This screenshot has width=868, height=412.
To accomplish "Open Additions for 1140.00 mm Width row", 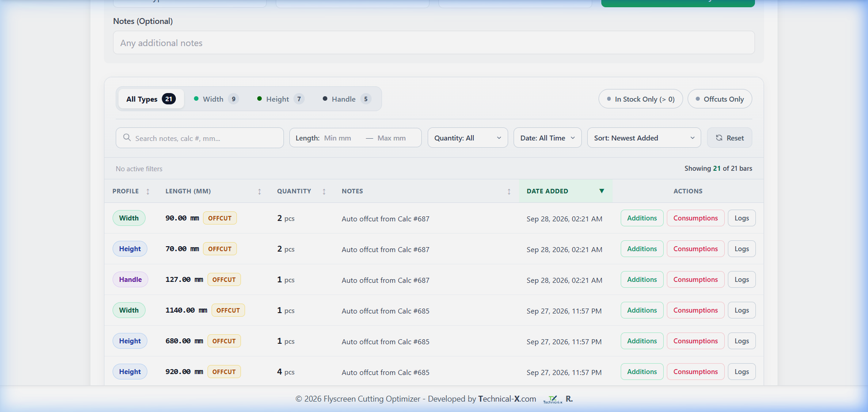I will tap(642, 310).
